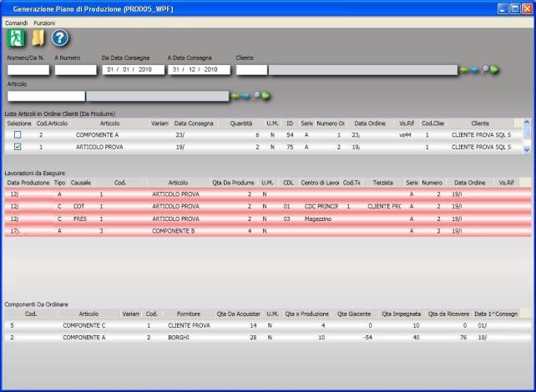Click the magnifier icon beside Cliente field
536x392 pixels.
pyautogui.click(x=484, y=70)
